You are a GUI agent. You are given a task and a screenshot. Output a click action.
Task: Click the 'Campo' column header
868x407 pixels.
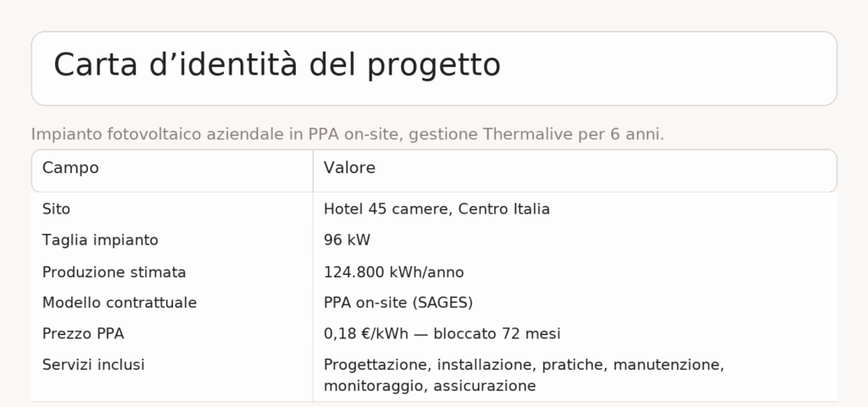[x=70, y=168]
